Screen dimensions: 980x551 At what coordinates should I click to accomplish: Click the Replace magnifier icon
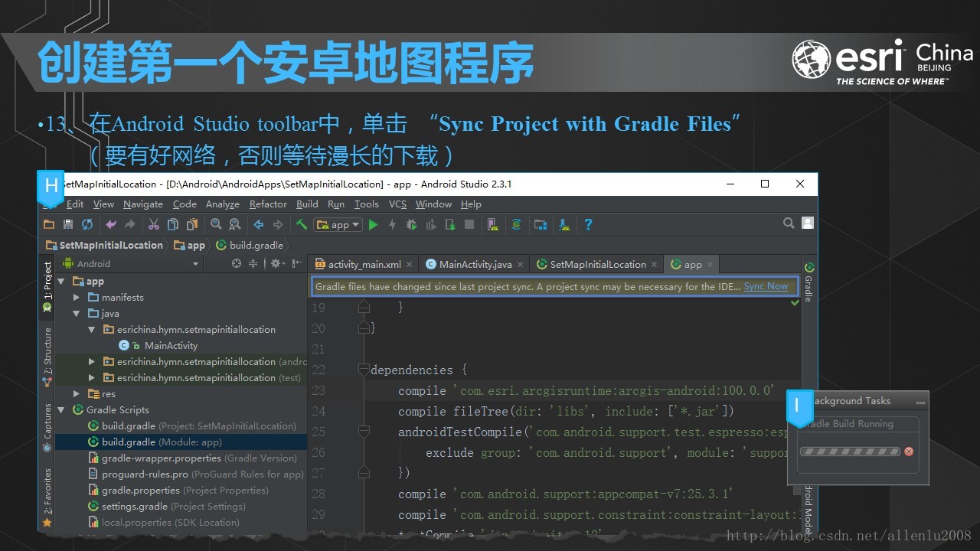(x=235, y=224)
